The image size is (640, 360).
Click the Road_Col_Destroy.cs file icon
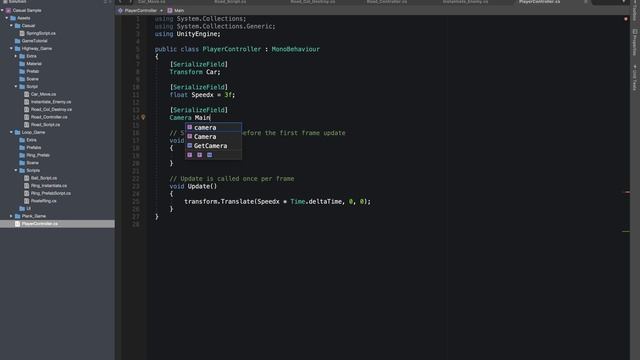[27, 109]
